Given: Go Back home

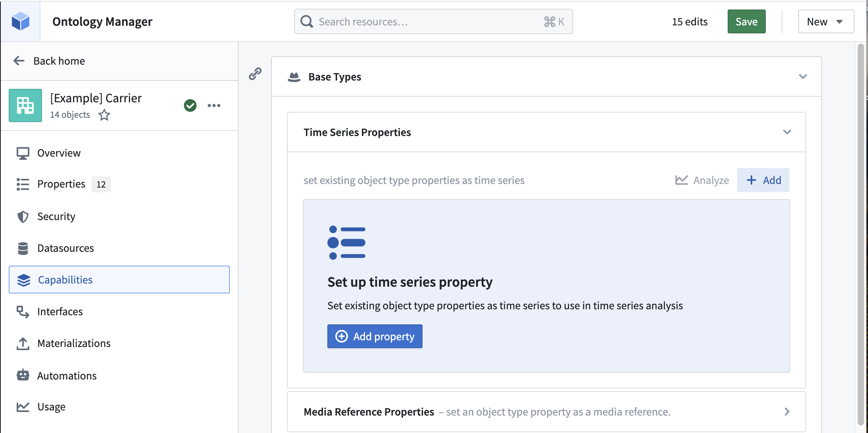Looking at the screenshot, I should coord(49,61).
